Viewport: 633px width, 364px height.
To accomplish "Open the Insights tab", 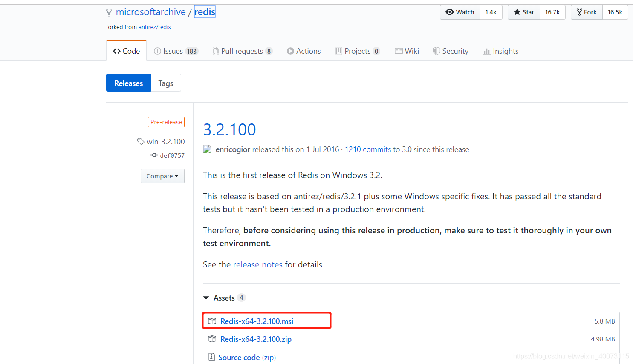I will [500, 51].
